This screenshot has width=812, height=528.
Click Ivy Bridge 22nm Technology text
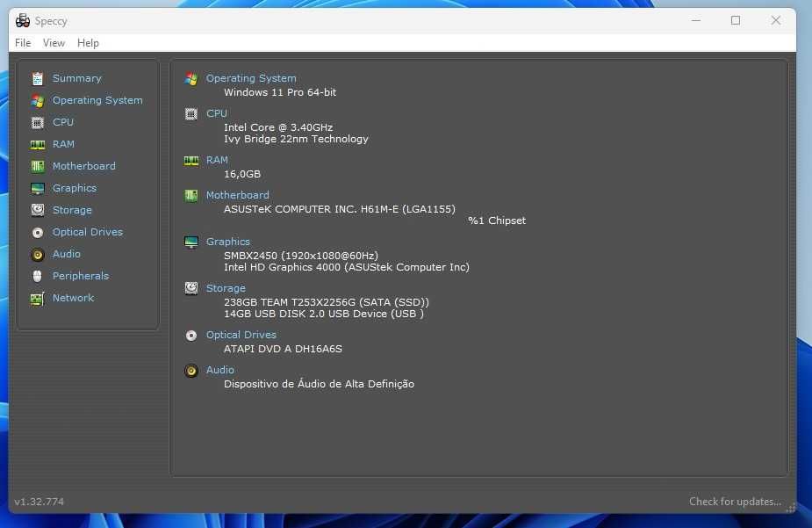(x=296, y=139)
